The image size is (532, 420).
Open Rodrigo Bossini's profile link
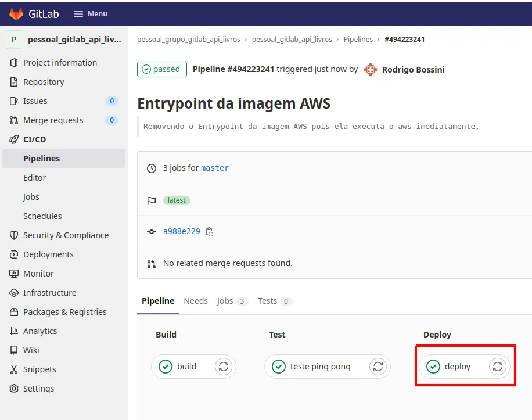tap(414, 70)
